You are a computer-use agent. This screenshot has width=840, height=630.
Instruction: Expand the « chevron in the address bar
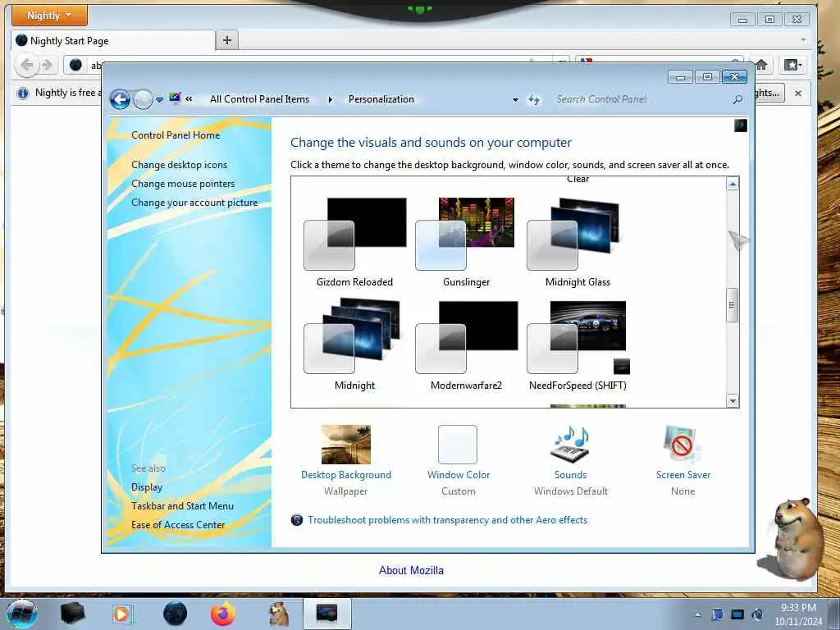(189, 99)
